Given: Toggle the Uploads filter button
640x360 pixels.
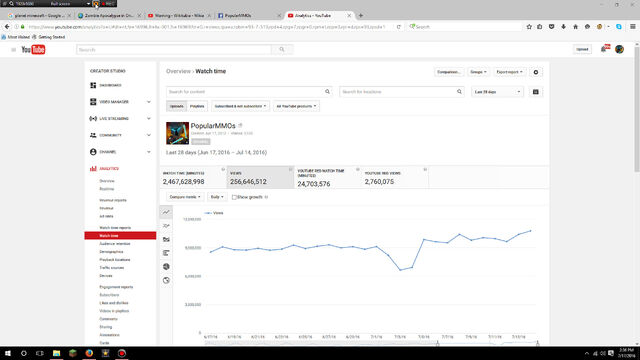Looking at the screenshot, I should pos(176,106).
